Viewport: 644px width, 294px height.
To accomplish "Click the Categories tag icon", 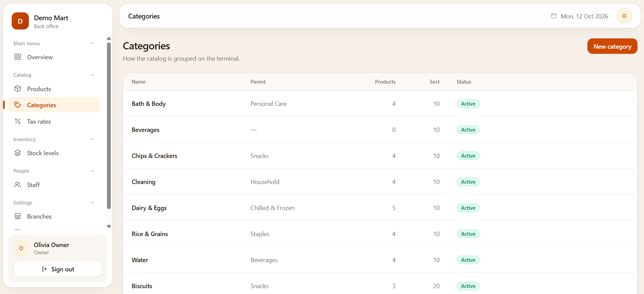I will click(x=18, y=105).
